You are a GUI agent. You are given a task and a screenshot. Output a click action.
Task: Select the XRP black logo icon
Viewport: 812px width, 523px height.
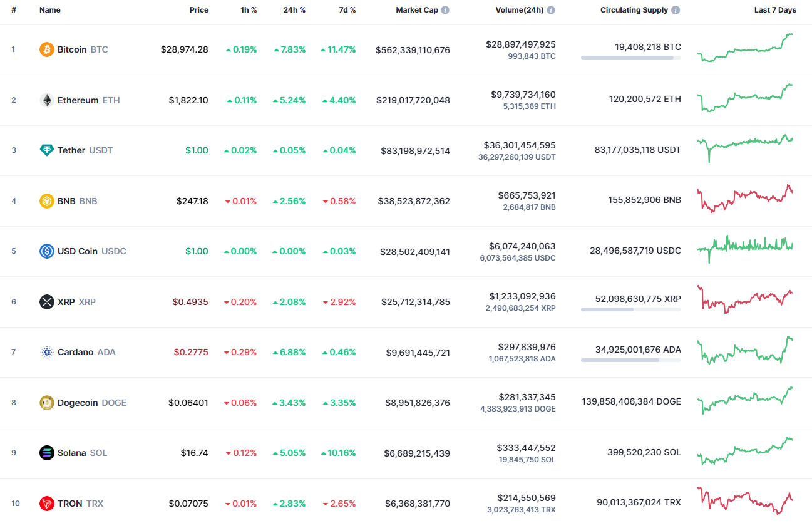tap(46, 302)
